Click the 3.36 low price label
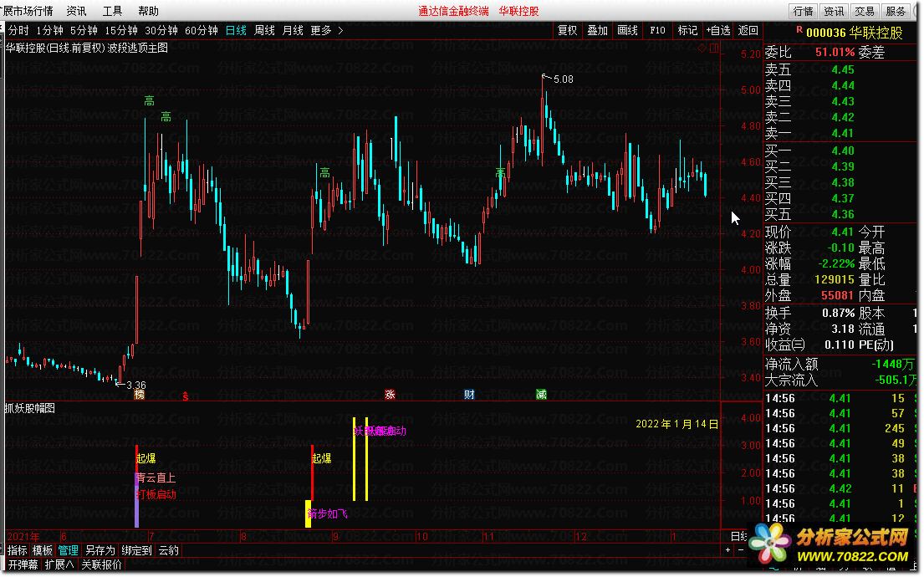 (136, 386)
